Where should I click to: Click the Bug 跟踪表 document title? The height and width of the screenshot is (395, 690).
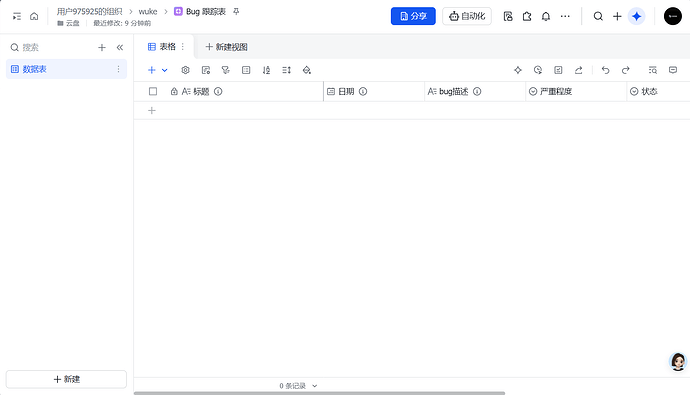pyautogui.click(x=206, y=11)
